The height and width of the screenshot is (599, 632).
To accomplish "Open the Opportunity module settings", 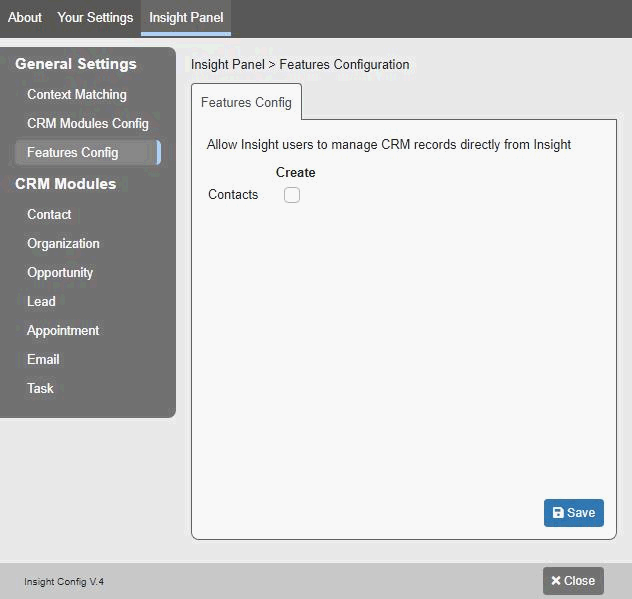I will point(60,272).
